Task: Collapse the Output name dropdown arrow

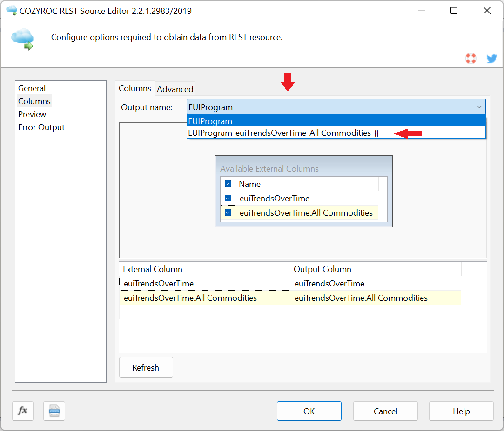Action: pyautogui.click(x=479, y=107)
